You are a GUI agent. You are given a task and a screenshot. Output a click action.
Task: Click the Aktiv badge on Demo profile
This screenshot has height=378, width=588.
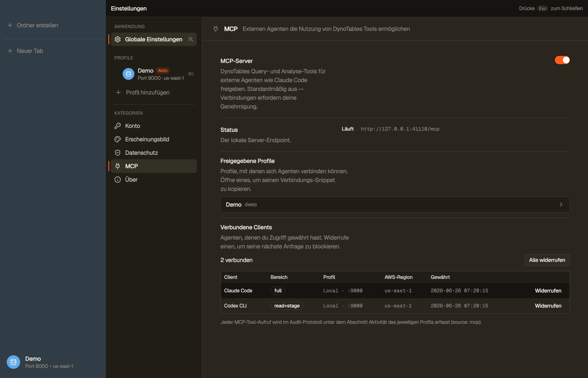coord(163,71)
